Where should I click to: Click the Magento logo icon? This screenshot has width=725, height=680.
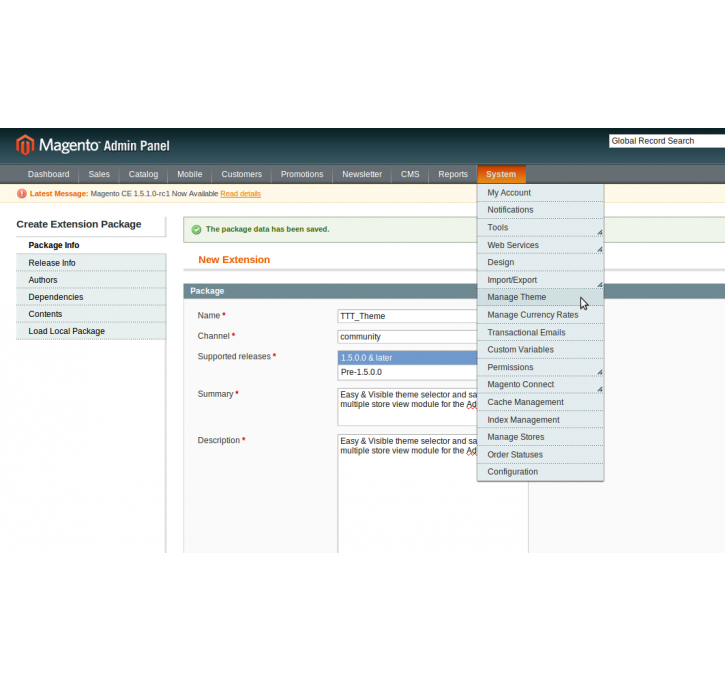click(x=25, y=145)
